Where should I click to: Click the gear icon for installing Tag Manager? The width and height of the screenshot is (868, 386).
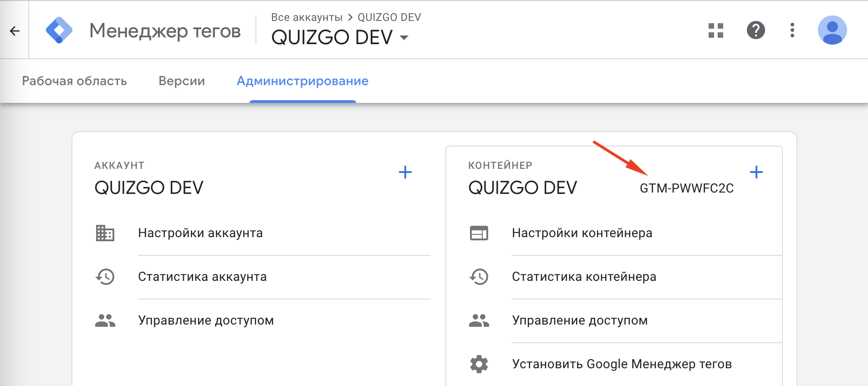coord(479,364)
